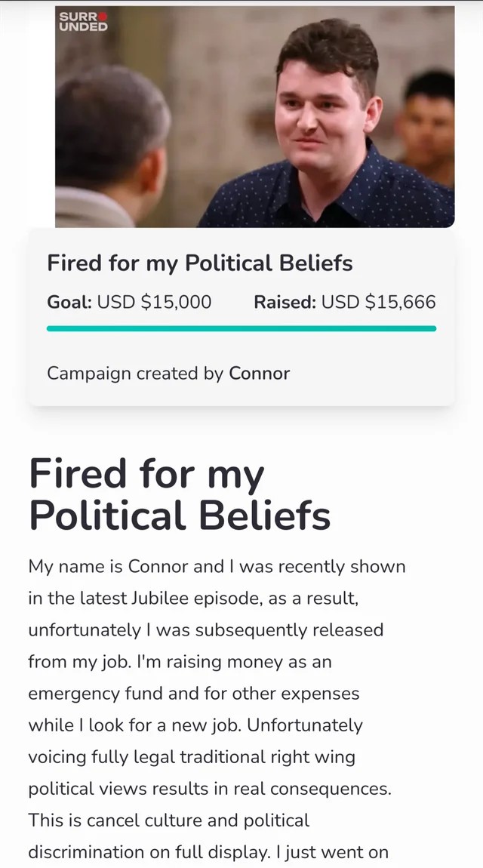Viewport: 483px width, 868px height.
Task: Click the large "Fired for my Political Beliefs" heading
Action: (x=180, y=495)
